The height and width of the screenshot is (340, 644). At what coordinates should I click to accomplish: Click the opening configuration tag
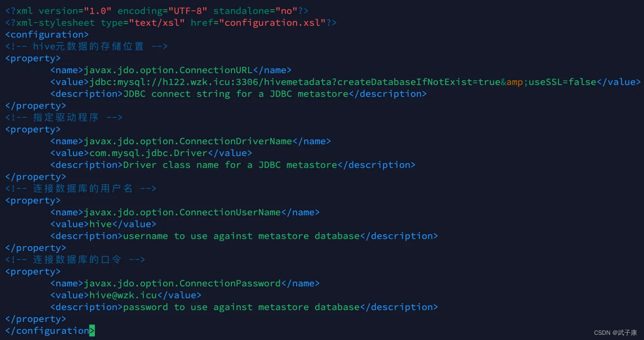point(47,34)
